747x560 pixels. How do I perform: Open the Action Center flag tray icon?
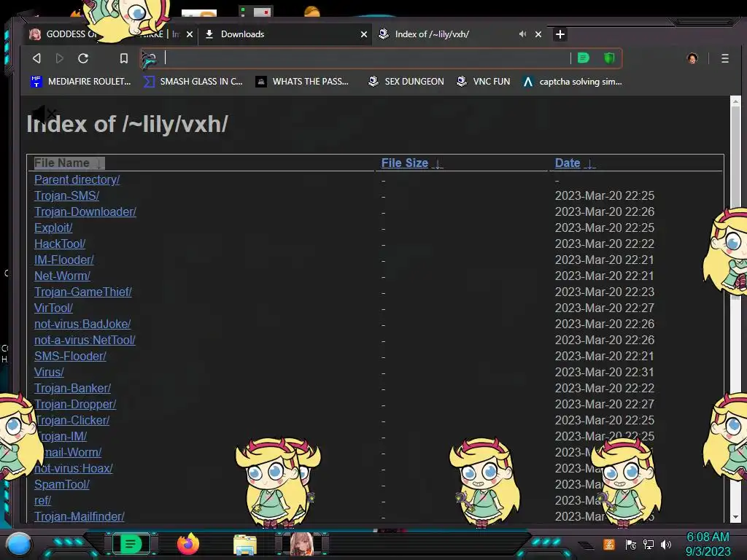pos(631,545)
